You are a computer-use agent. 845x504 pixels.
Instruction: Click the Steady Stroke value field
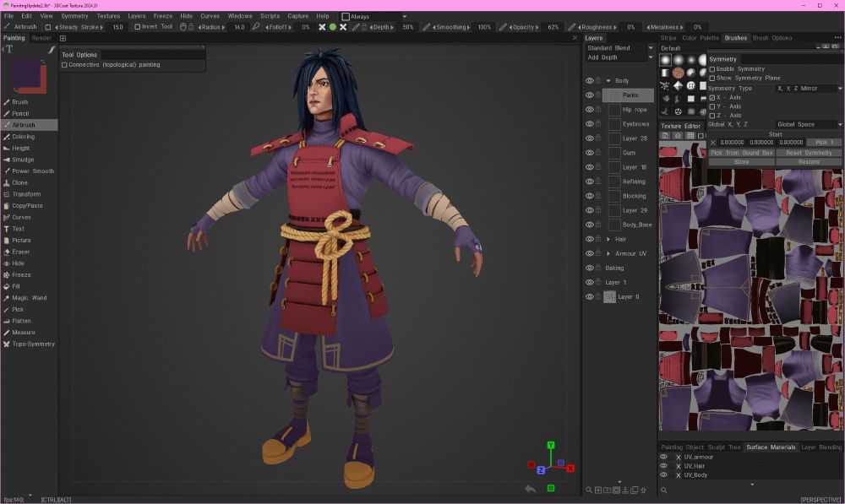click(x=118, y=27)
